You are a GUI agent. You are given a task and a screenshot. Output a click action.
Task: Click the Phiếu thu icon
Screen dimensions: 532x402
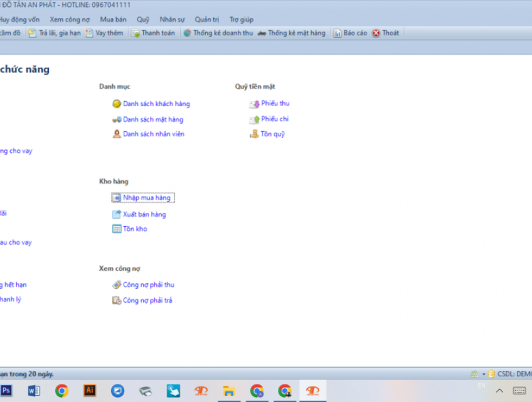point(254,104)
